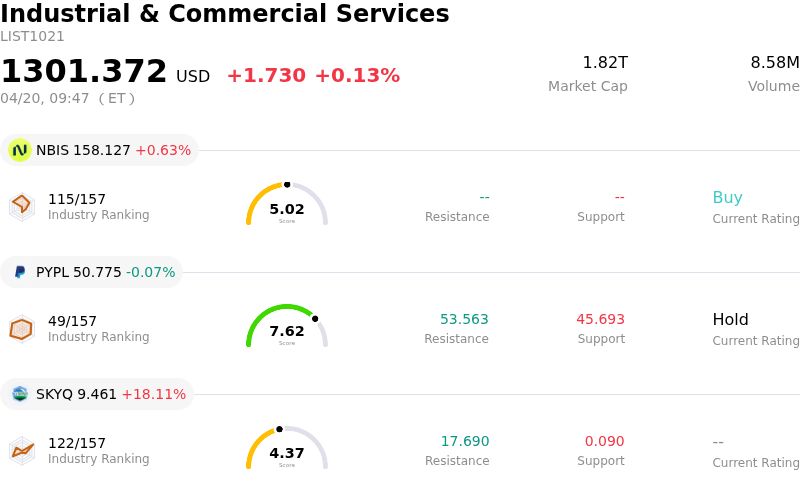Screen dimensions: 800x488
Task: Click the NBIS company logo icon
Action: pos(20,150)
